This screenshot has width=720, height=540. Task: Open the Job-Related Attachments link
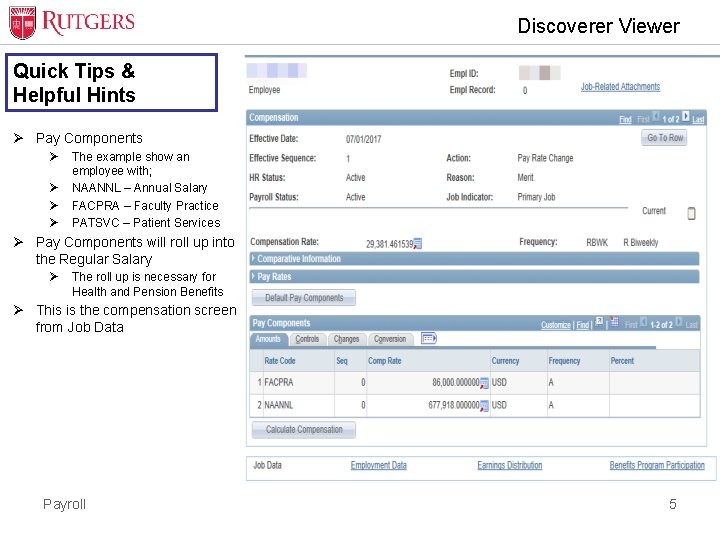pyautogui.click(x=620, y=86)
